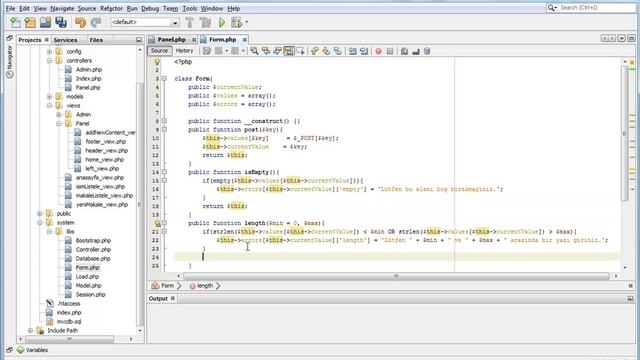Click the last cylinder icon in editor toolbar
The height and width of the screenshot is (360, 640).
tap(427, 51)
